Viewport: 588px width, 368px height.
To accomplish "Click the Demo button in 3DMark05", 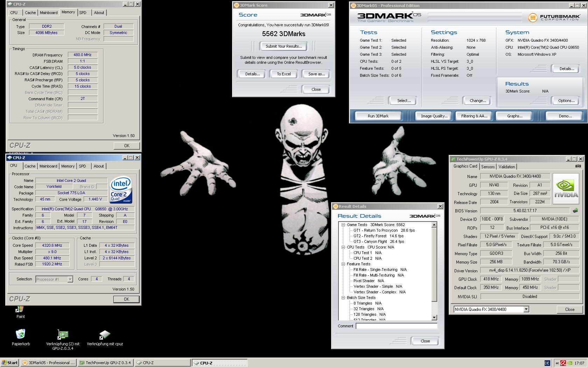I will 565,116.
